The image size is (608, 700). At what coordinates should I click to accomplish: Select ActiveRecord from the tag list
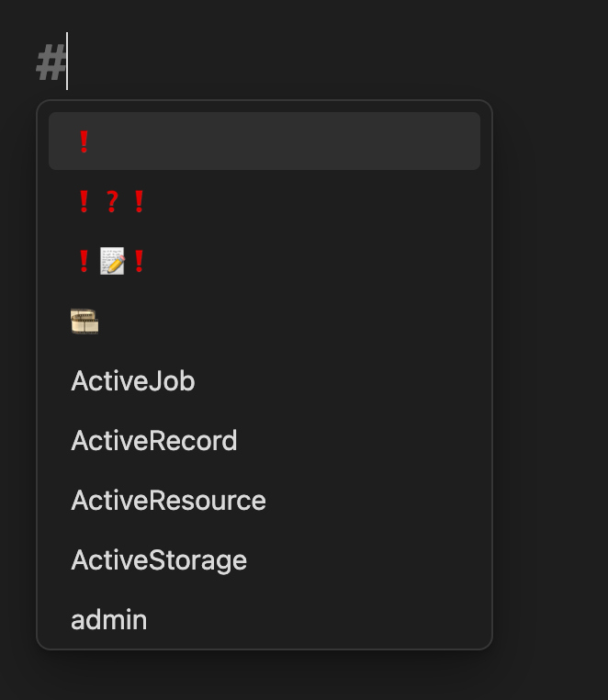coord(154,441)
